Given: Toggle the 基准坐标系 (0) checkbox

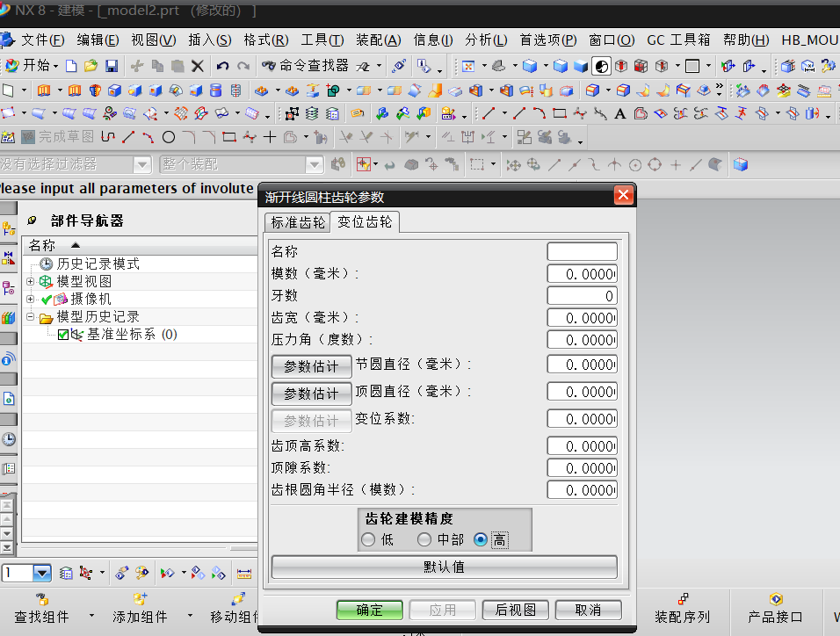Looking at the screenshot, I should pos(62,335).
